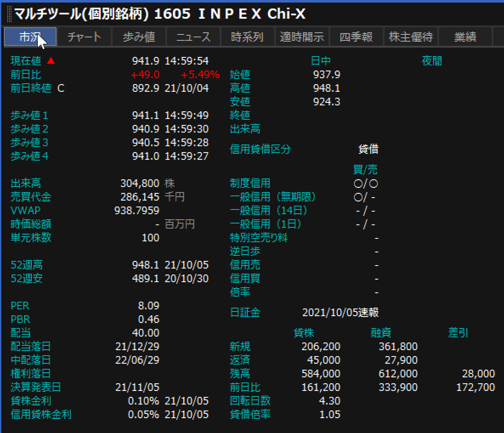Click the 回転日数 value 4.30
Viewport: 504px width, 433px height.
(x=329, y=401)
